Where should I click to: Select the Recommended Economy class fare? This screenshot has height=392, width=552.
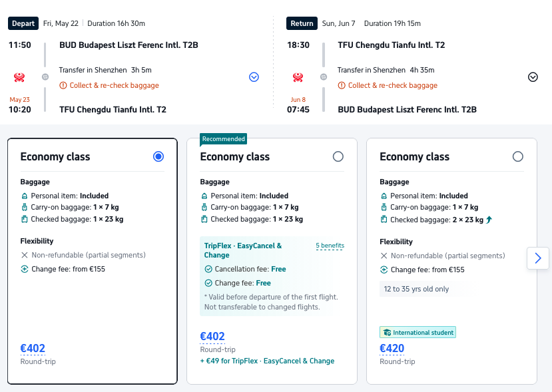338,156
